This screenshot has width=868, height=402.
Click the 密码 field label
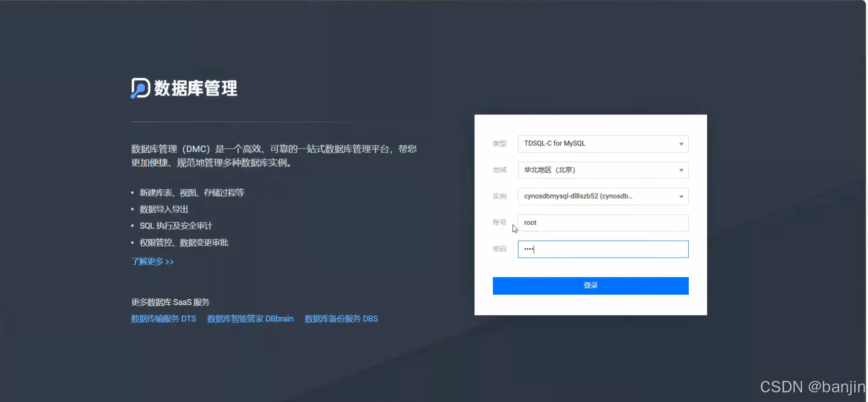point(500,249)
